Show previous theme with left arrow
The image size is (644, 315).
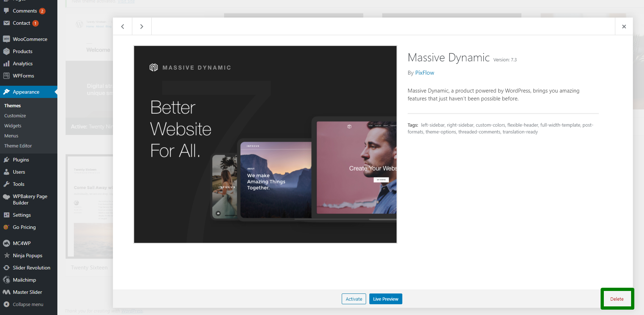[x=123, y=27]
